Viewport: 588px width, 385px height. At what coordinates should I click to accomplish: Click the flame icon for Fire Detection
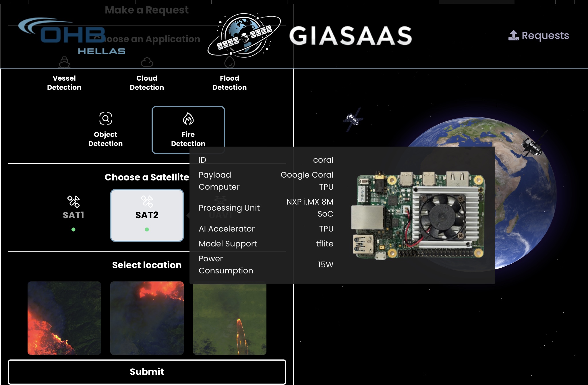pyautogui.click(x=188, y=118)
